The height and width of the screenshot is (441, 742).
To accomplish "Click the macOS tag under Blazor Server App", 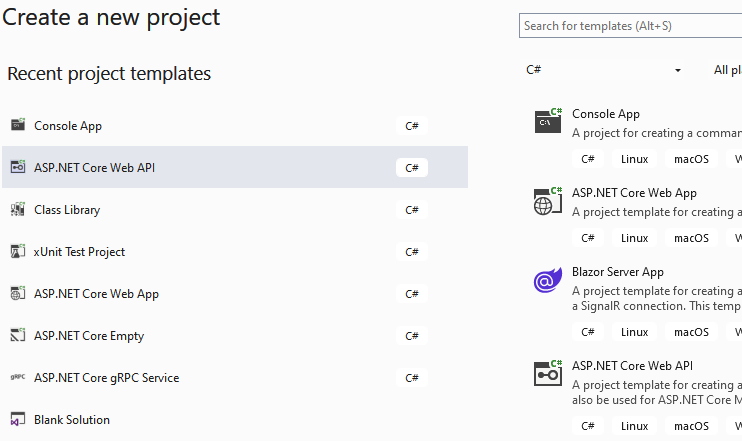I will [691, 332].
